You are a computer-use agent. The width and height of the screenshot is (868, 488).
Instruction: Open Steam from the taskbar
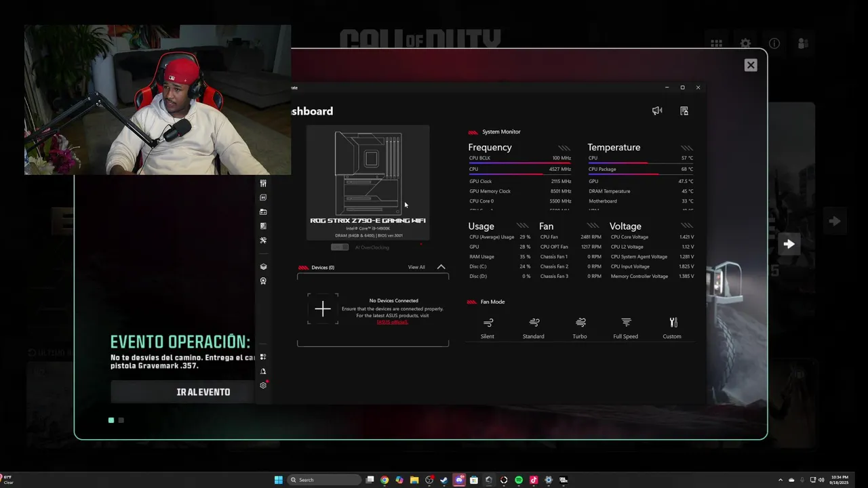(x=444, y=480)
